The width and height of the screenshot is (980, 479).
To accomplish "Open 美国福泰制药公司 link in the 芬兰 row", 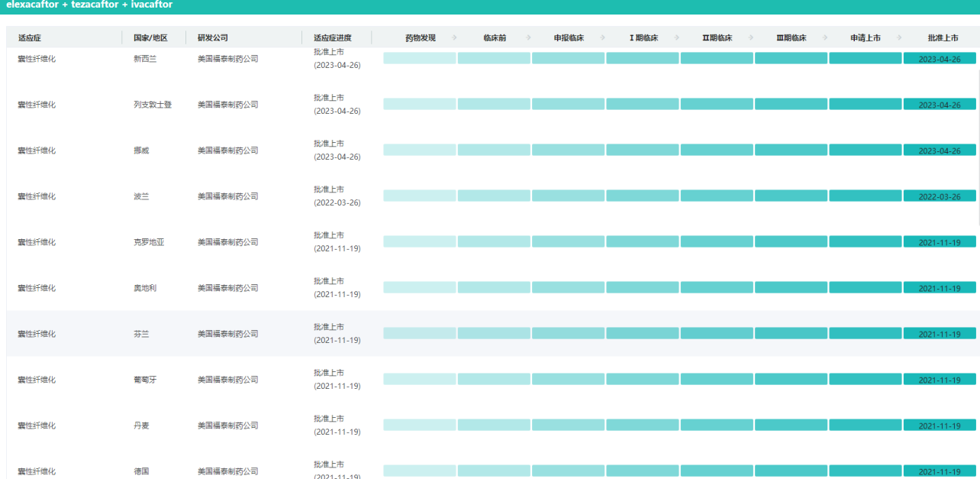I will 227,334.
